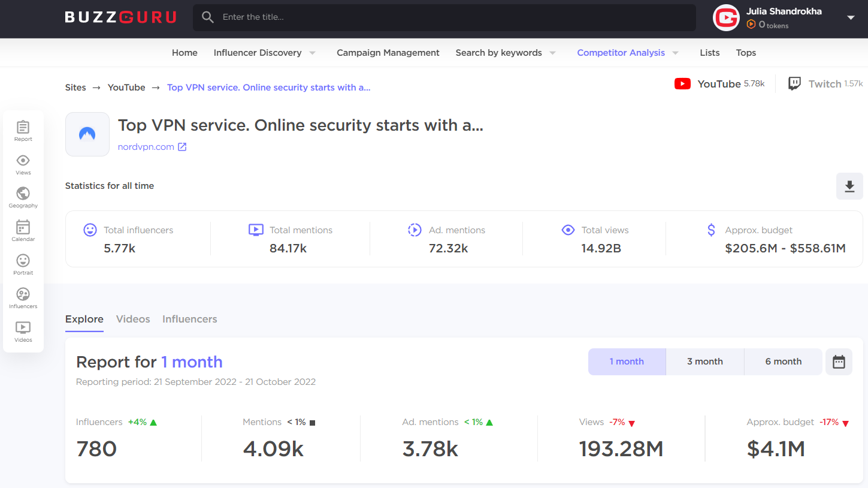
Task: Click the Influencers +4% change indicator
Action: coord(143,423)
